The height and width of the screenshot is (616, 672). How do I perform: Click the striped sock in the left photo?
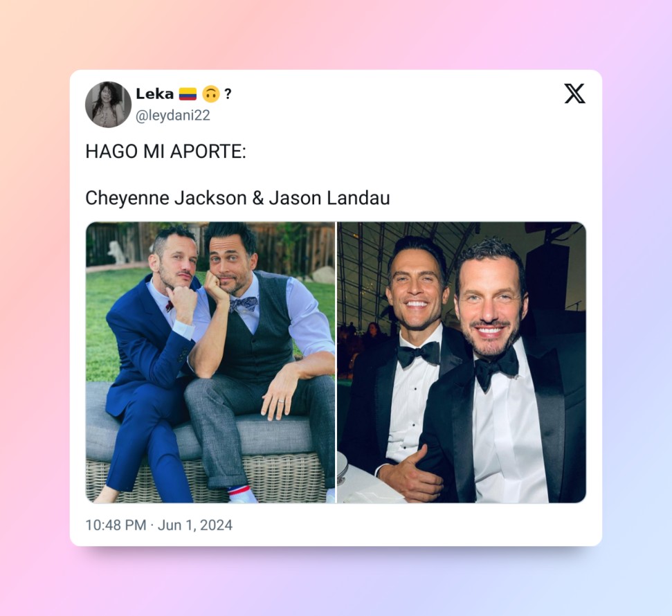pos(241,491)
